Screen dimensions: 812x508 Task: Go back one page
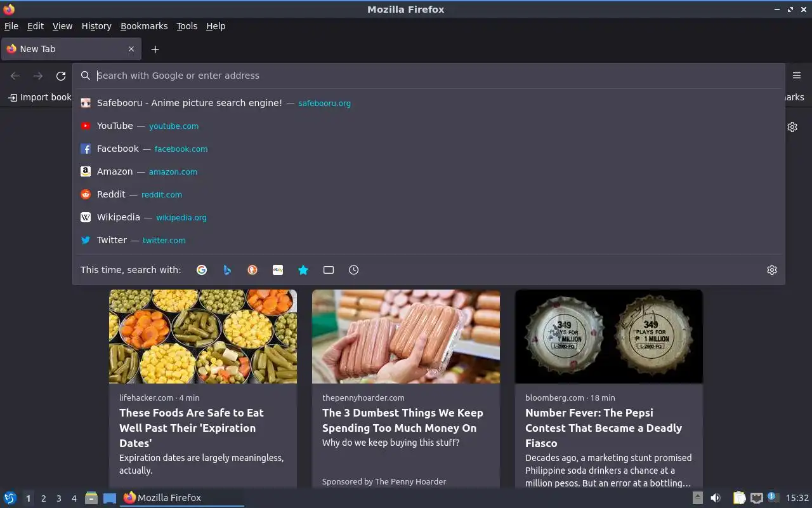click(x=15, y=76)
